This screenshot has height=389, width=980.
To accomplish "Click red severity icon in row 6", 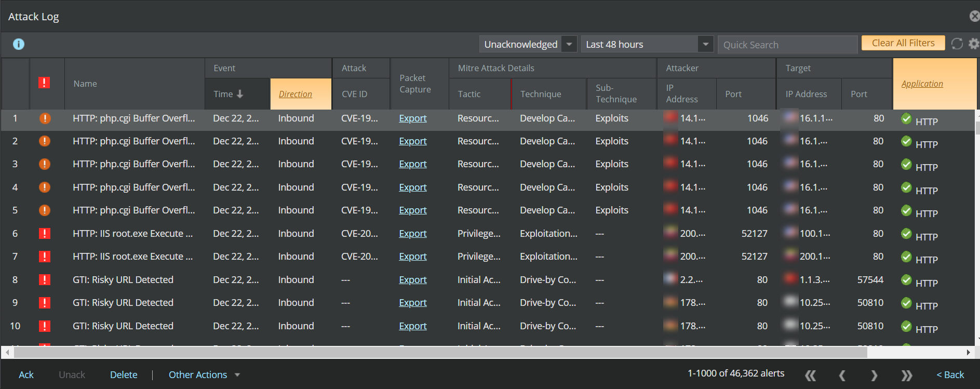I will [45, 234].
